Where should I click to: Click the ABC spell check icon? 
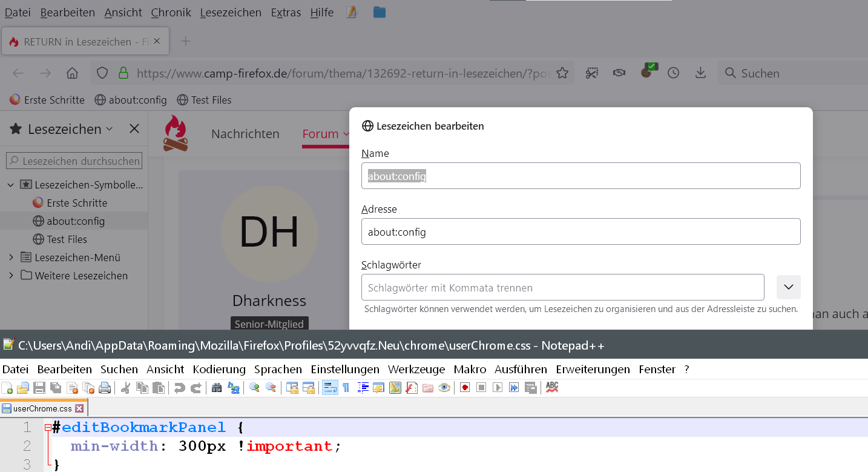click(x=552, y=387)
